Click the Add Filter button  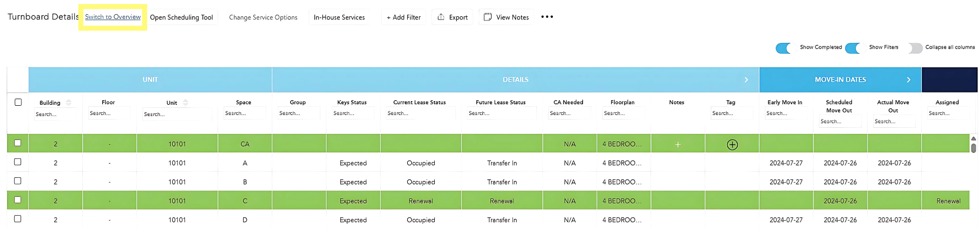tap(404, 17)
